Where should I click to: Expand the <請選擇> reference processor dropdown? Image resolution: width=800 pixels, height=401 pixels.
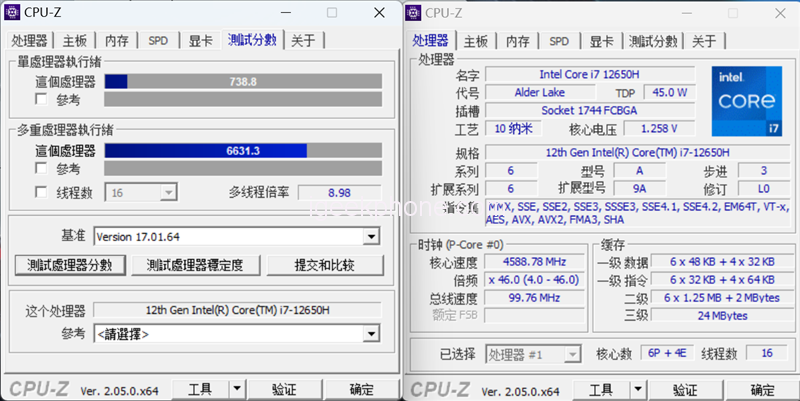tap(371, 333)
